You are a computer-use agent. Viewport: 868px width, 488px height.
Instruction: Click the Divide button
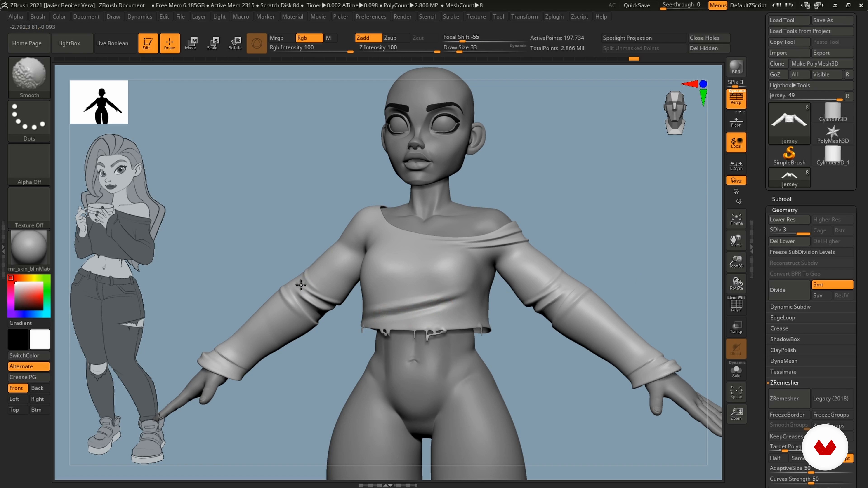(x=789, y=290)
